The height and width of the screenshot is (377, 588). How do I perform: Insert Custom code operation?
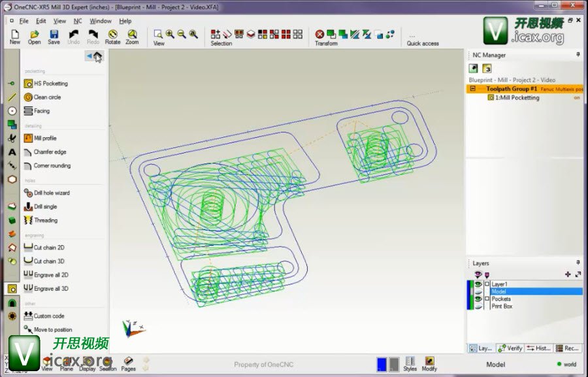[44, 316]
